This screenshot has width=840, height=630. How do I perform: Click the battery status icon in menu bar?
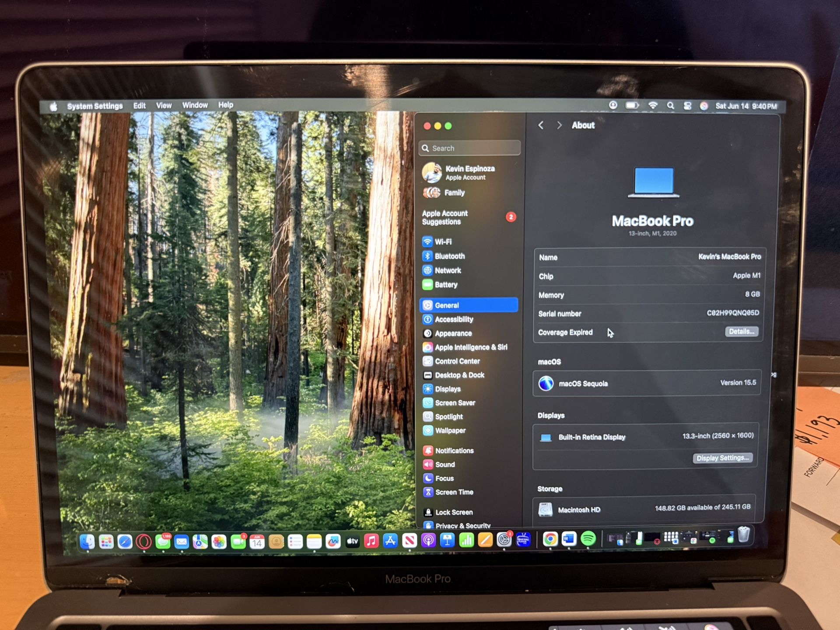click(x=632, y=105)
